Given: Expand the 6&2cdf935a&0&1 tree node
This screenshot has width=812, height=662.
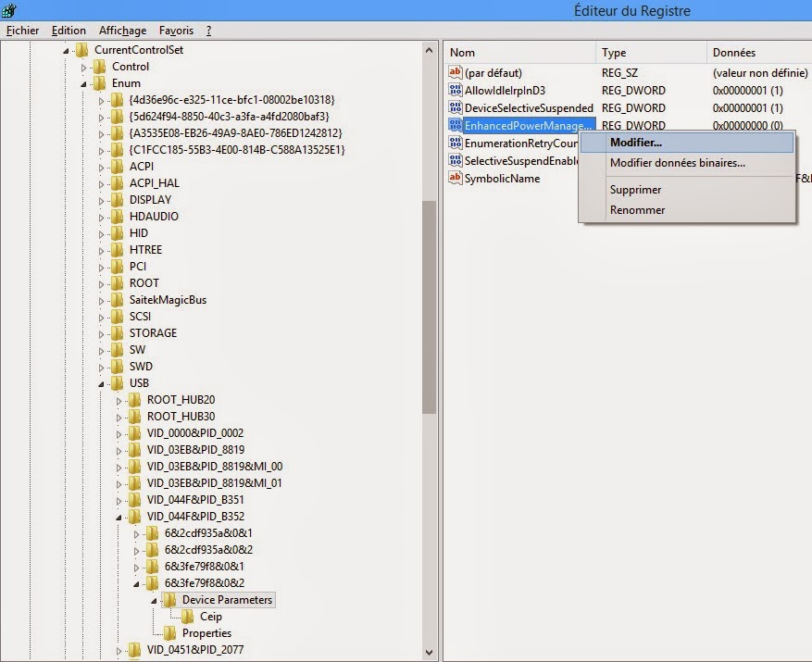Looking at the screenshot, I should point(136,534).
